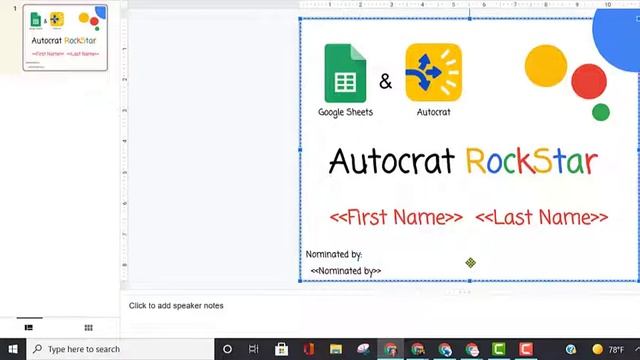
Task: Click the <<First Name>> placeholder tag
Action: pyautogui.click(x=396, y=217)
